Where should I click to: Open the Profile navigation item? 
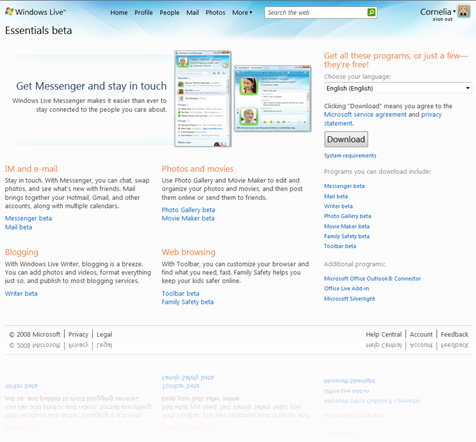[x=144, y=13]
